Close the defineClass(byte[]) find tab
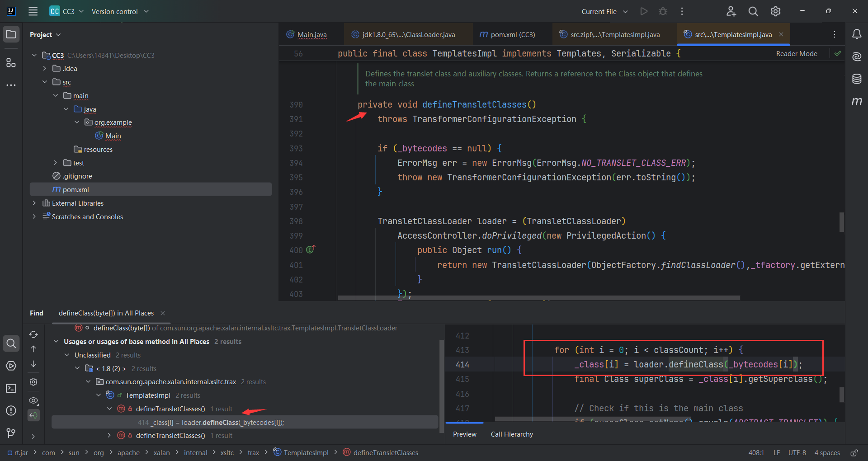Viewport: 868px width, 461px height. pyautogui.click(x=163, y=313)
